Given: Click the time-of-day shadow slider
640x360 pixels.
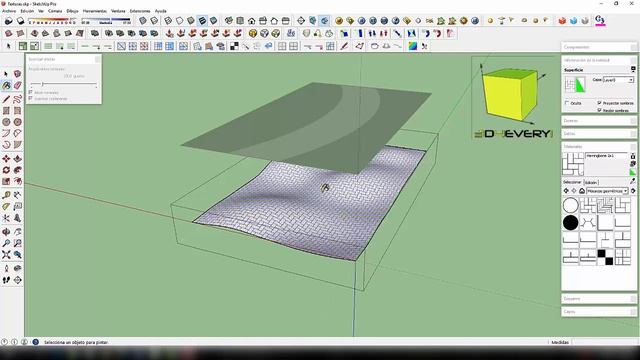Looking at the screenshot, I should point(106,20).
